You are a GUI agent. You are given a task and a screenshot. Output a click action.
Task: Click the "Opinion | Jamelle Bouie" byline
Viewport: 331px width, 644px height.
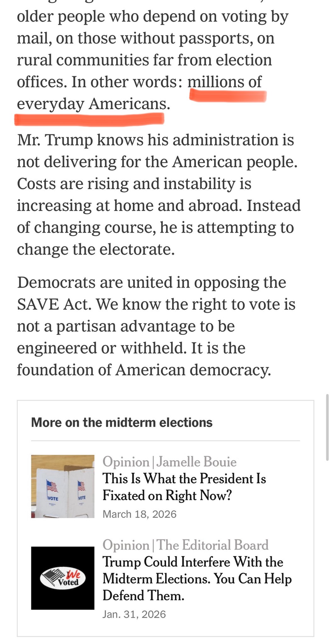click(169, 462)
